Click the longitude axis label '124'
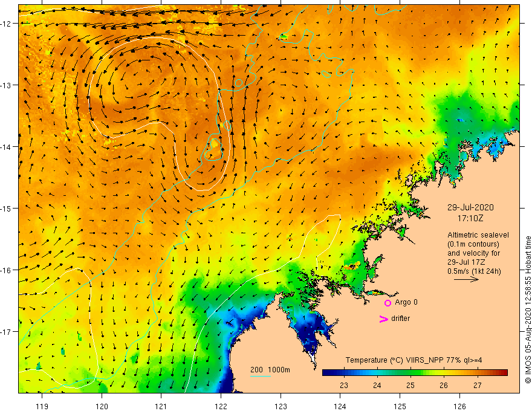Screen dimensions: 532x411 pos(340,406)
